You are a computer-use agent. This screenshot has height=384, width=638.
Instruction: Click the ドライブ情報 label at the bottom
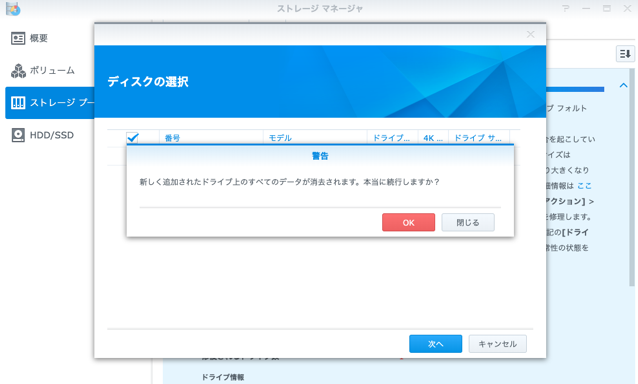[x=223, y=377]
